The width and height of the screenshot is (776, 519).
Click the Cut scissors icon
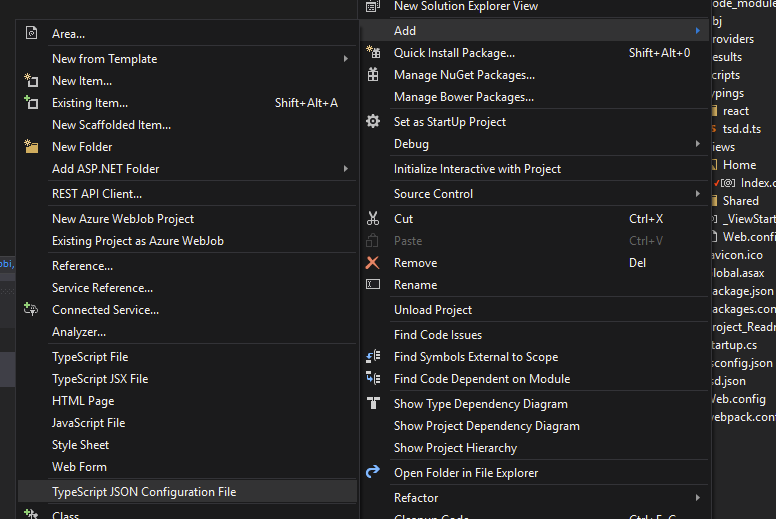[x=373, y=218]
